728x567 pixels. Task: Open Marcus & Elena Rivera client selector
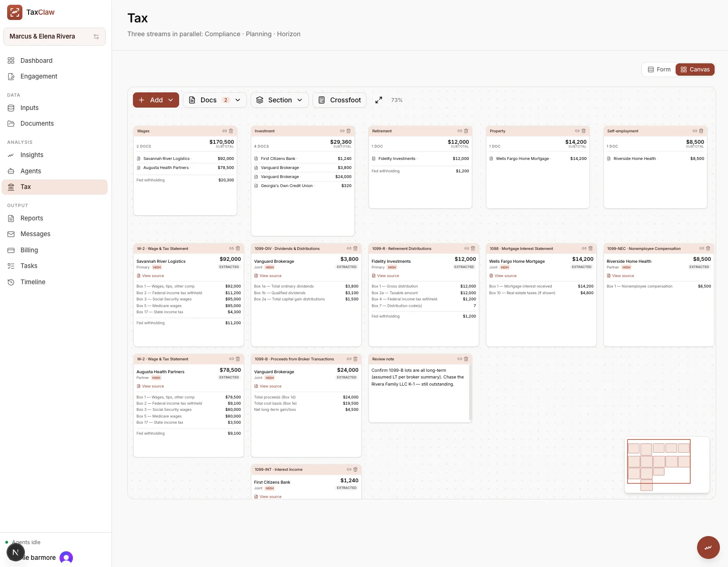(54, 37)
